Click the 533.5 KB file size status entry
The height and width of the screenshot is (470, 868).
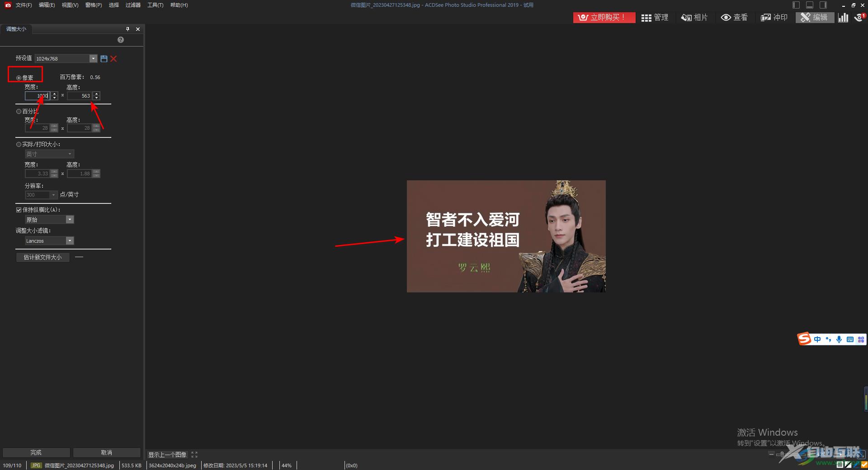(x=131, y=465)
